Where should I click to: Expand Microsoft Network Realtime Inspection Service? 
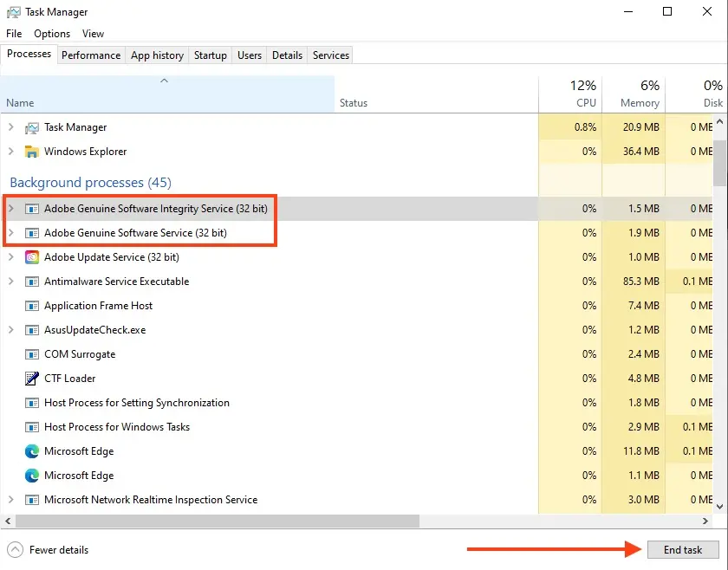[x=11, y=500]
